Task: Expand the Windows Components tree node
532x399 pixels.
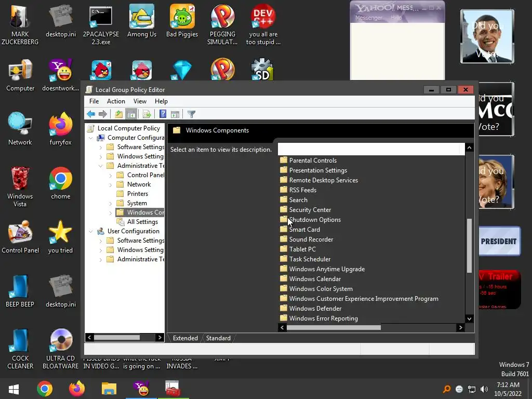Action: [111, 212]
